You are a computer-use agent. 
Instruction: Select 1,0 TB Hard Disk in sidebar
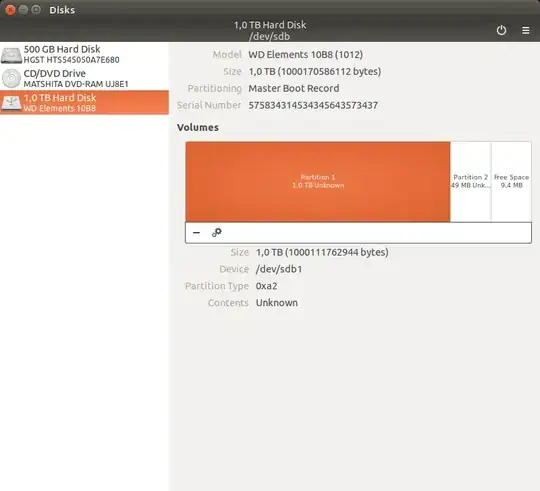pyautogui.click(x=84, y=102)
